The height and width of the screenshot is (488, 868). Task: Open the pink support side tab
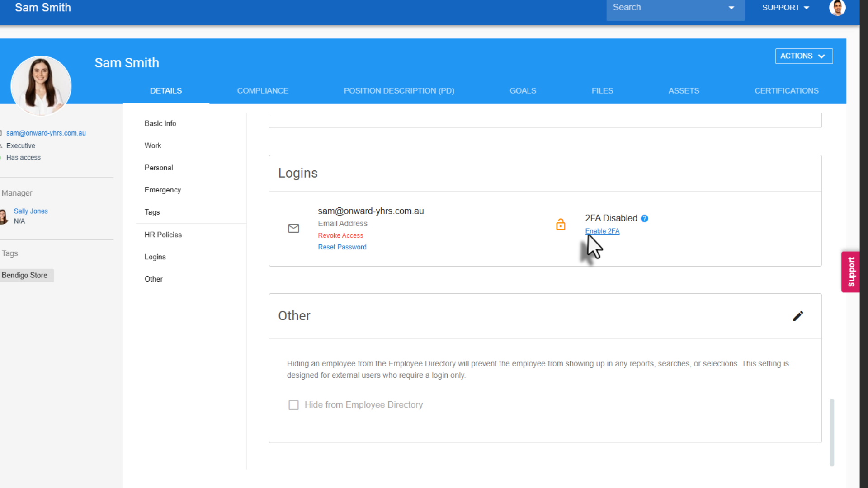tap(851, 272)
